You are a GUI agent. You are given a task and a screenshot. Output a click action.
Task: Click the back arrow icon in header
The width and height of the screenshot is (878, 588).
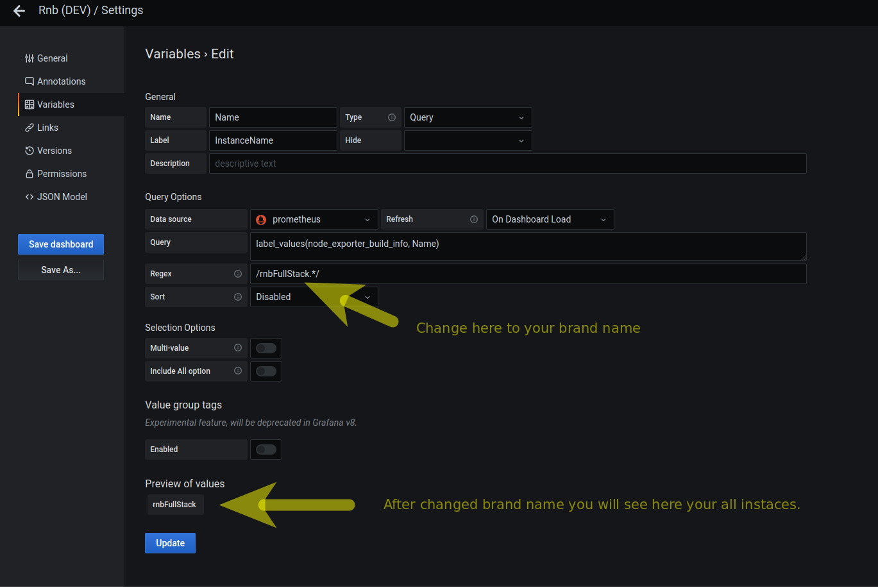pyautogui.click(x=19, y=11)
